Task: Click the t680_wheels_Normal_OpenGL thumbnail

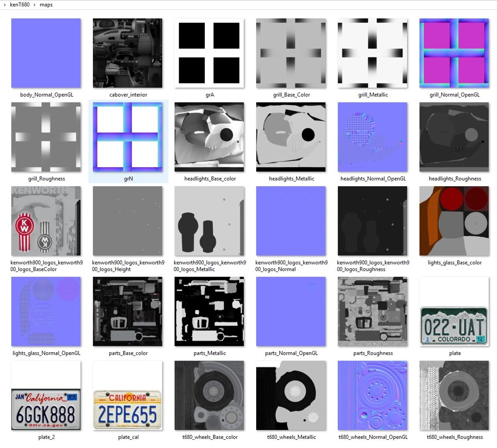Action: 372,395
